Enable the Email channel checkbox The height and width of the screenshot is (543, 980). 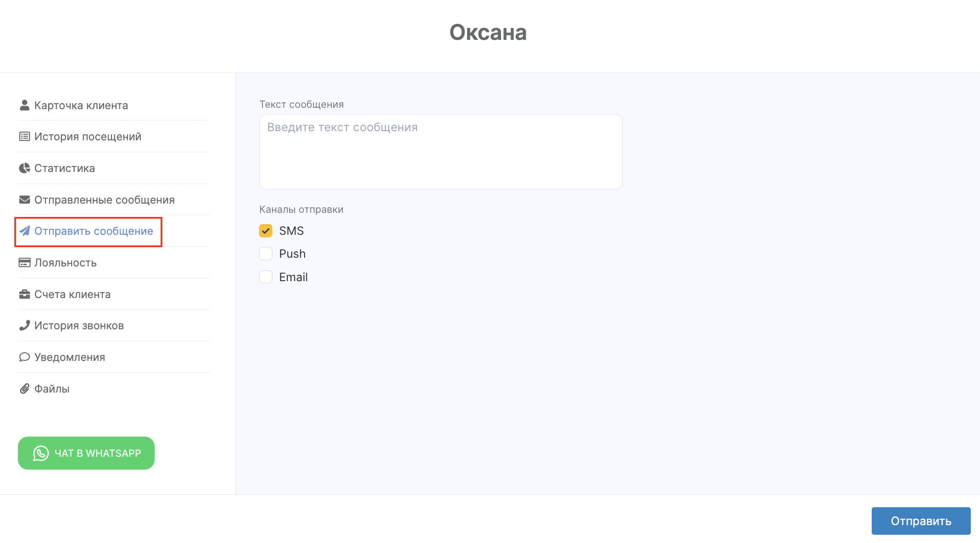point(266,277)
